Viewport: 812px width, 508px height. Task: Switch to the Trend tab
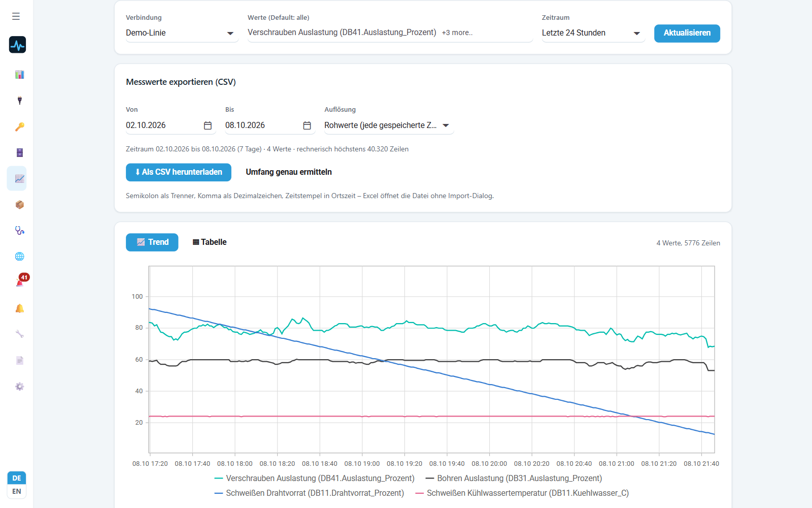point(152,242)
